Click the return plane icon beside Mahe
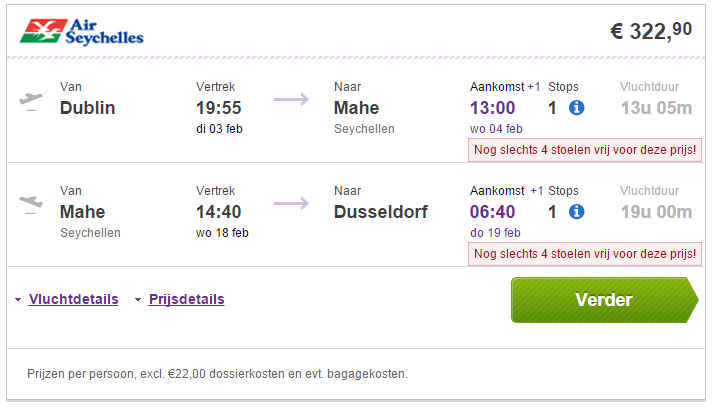 point(31,204)
